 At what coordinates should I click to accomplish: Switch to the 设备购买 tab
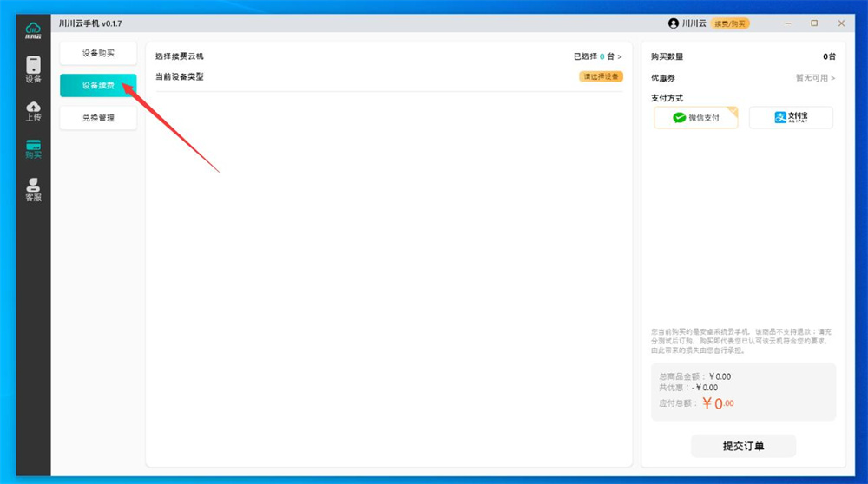pos(98,54)
